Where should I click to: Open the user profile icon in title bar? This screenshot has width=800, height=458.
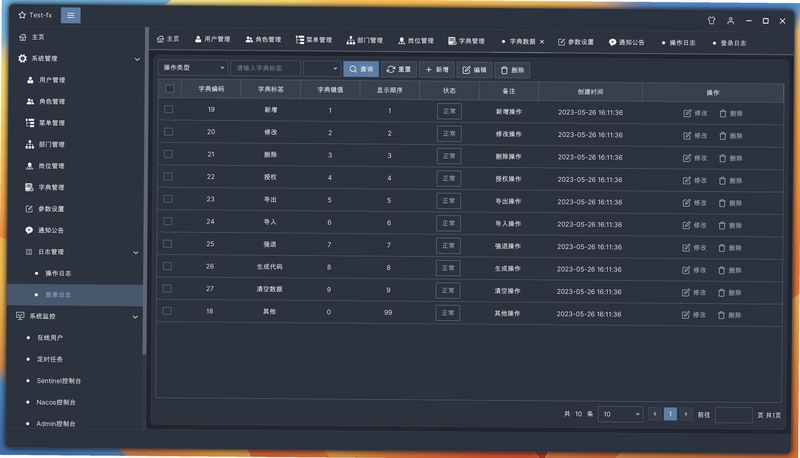pos(731,20)
